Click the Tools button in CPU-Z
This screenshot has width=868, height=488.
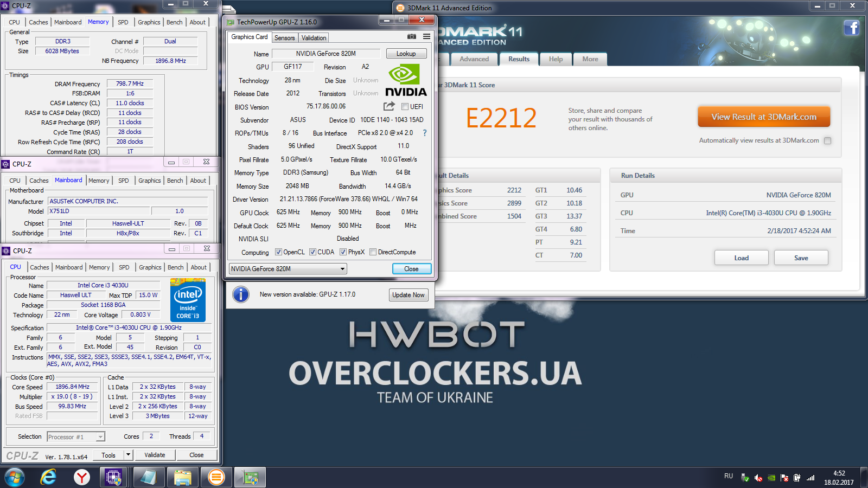click(x=108, y=455)
